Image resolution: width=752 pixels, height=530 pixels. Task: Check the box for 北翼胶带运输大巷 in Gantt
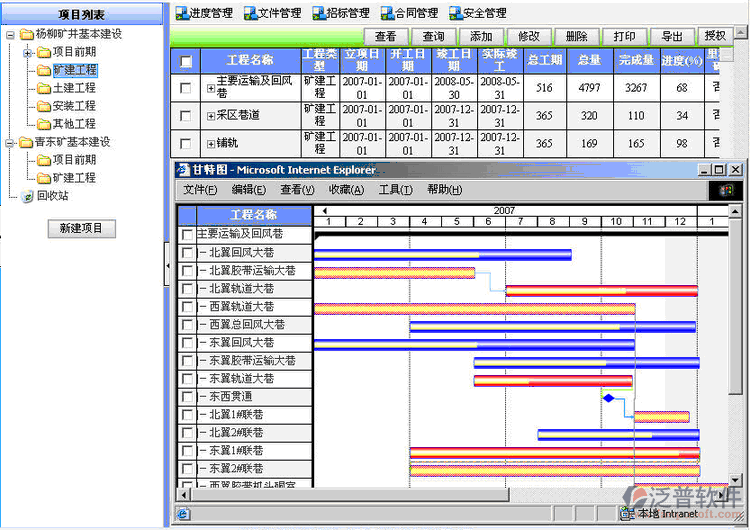click(x=187, y=271)
